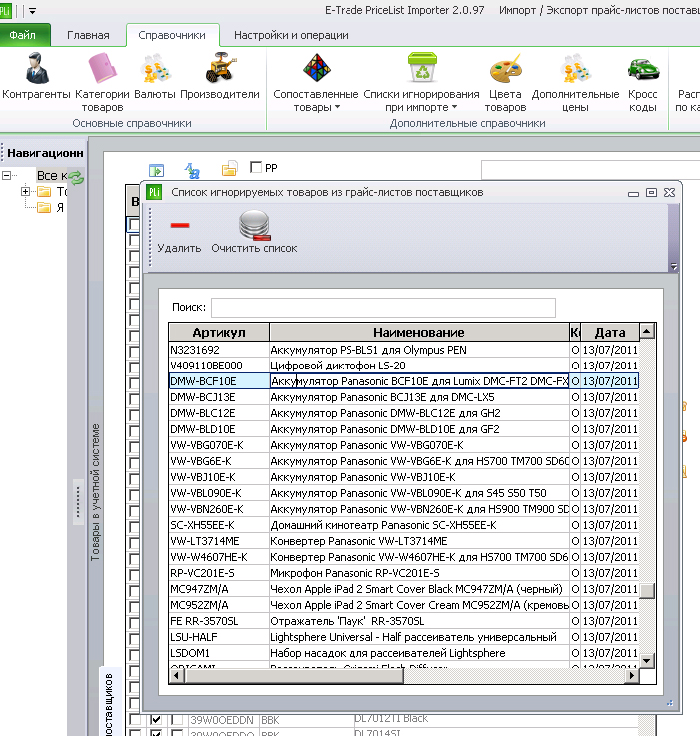Image resolution: width=700 pixels, height=736 pixels.
Task: Select row LSU-HALF
Action: [x=403, y=637]
